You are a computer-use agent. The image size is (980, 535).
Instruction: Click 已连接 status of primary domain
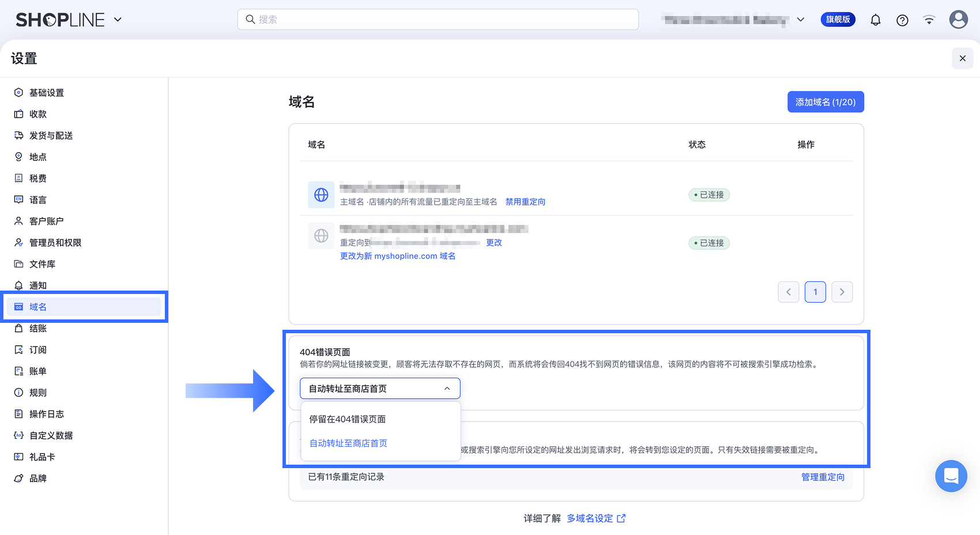point(709,195)
